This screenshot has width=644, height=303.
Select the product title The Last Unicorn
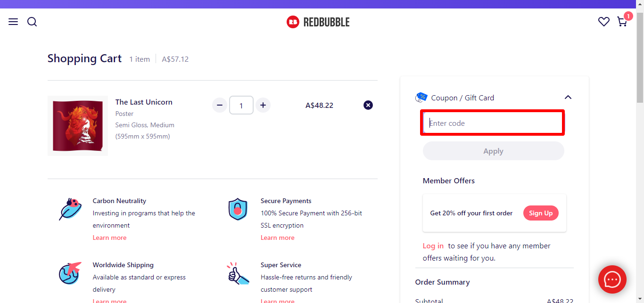click(x=144, y=102)
